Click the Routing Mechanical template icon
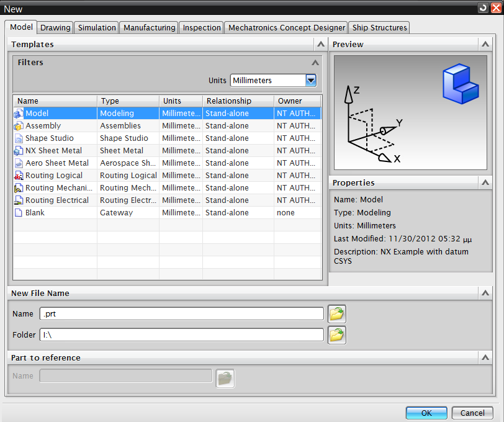Viewport: 504px width, 422px height. coord(19,188)
